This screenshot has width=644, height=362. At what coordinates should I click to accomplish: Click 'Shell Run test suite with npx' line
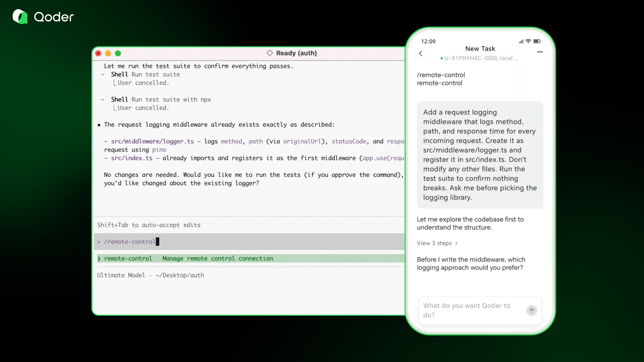[x=161, y=100]
